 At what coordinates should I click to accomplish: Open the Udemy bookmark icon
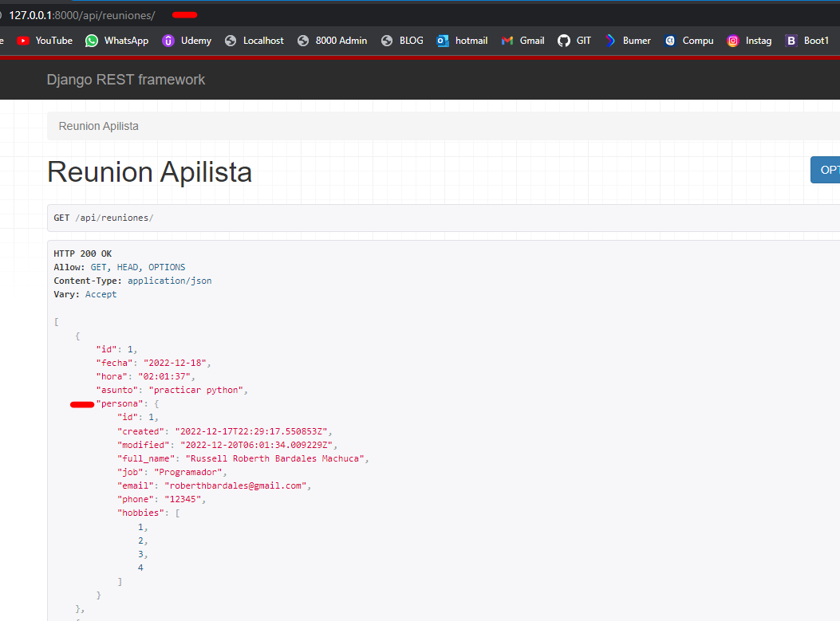[168, 41]
